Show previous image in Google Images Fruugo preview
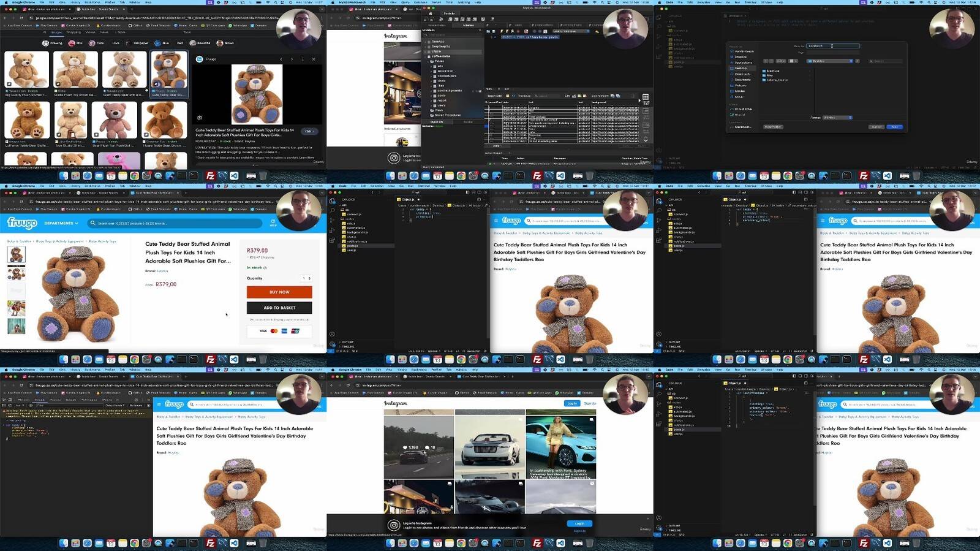 (281, 59)
